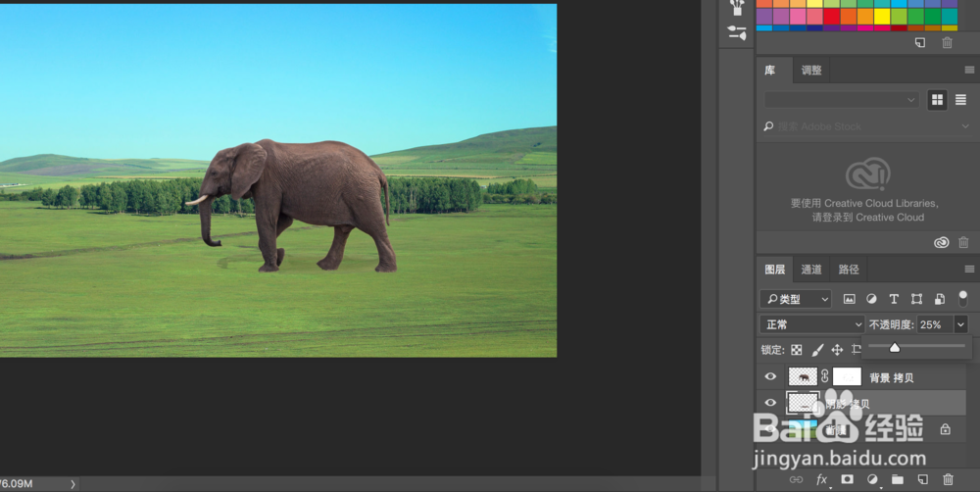980x492 pixels.
Task: Select the 背景 拷贝 layer name
Action: 891,377
